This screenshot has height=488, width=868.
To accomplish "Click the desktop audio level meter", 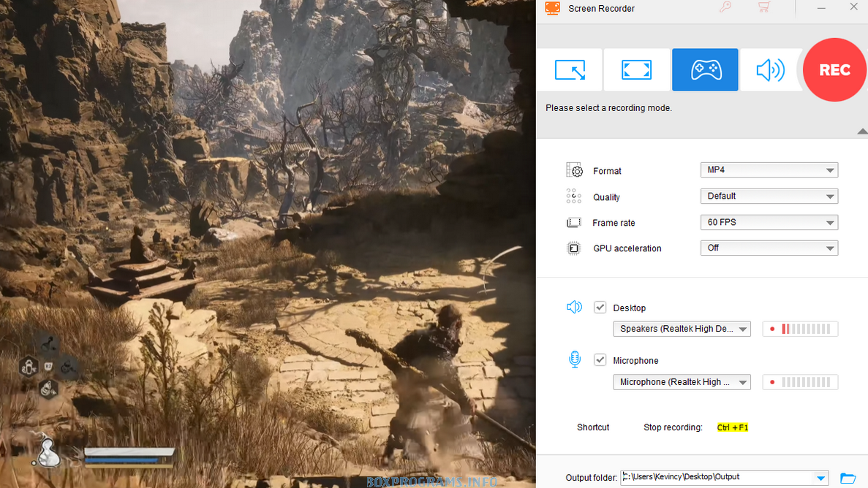I will (801, 329).
